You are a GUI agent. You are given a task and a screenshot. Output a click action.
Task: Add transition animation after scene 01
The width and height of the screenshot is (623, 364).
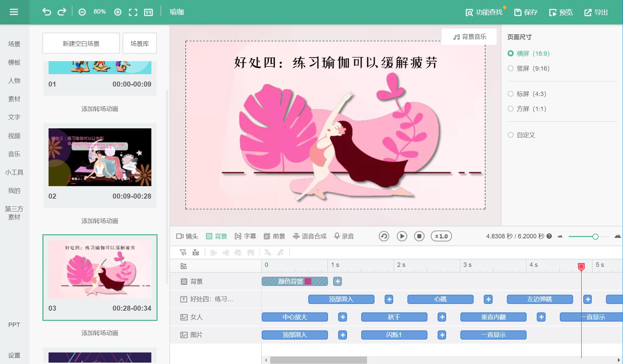(100, 109)
